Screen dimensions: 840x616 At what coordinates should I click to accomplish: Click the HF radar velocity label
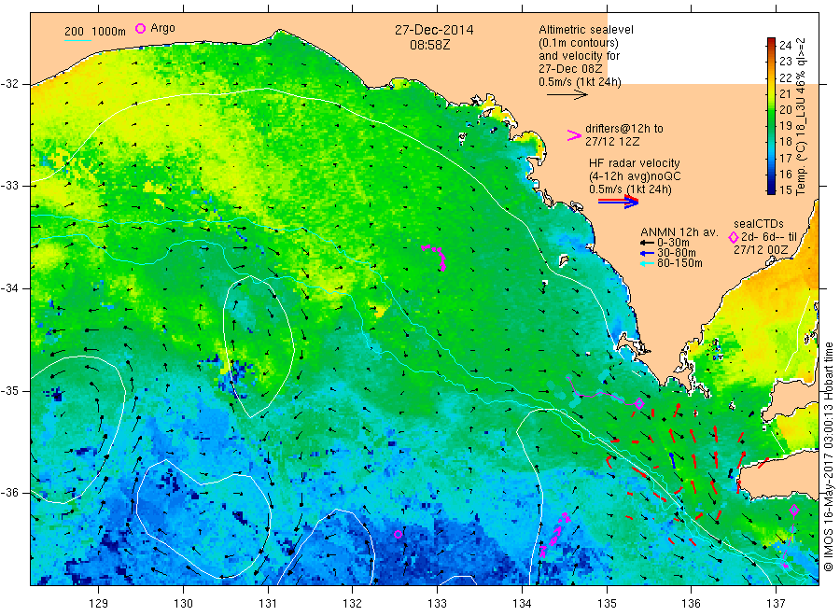pos(635,163)
